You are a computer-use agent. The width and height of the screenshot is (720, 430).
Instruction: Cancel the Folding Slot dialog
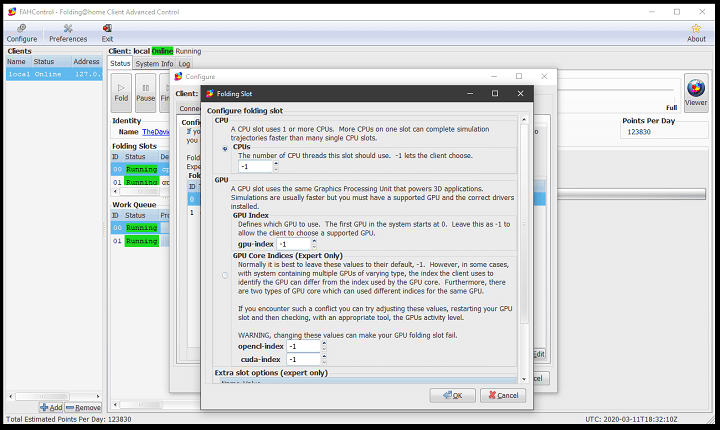point(503,395)
